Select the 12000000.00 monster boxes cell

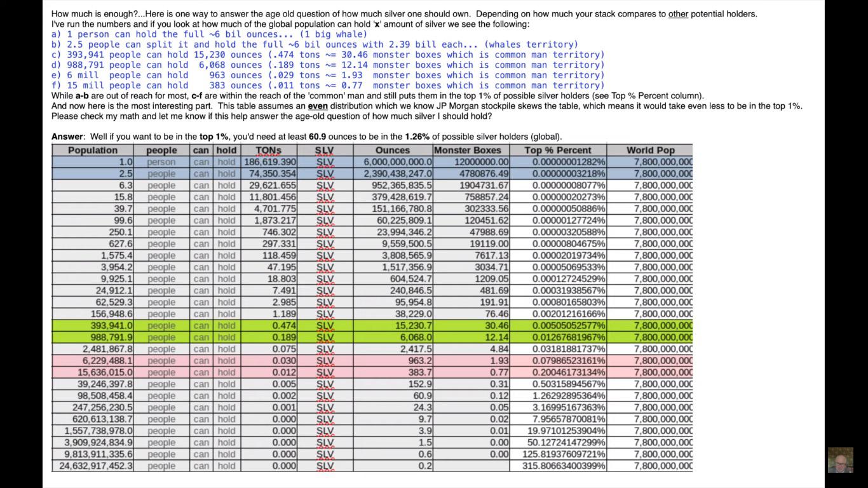471,162
